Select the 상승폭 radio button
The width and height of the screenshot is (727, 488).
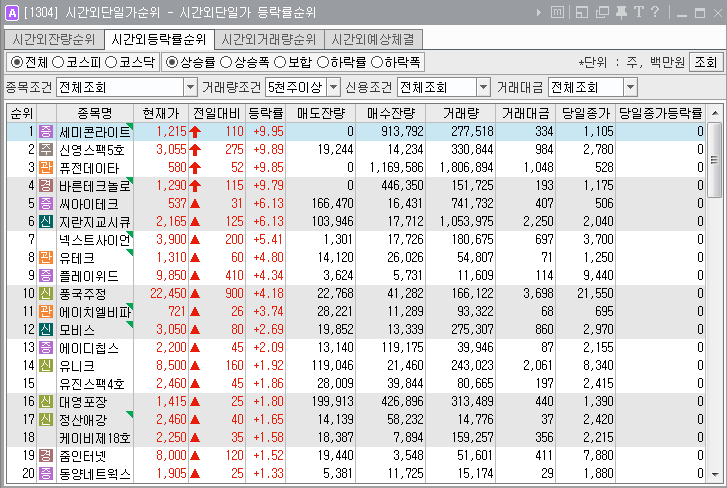click(x=226, y=62)
